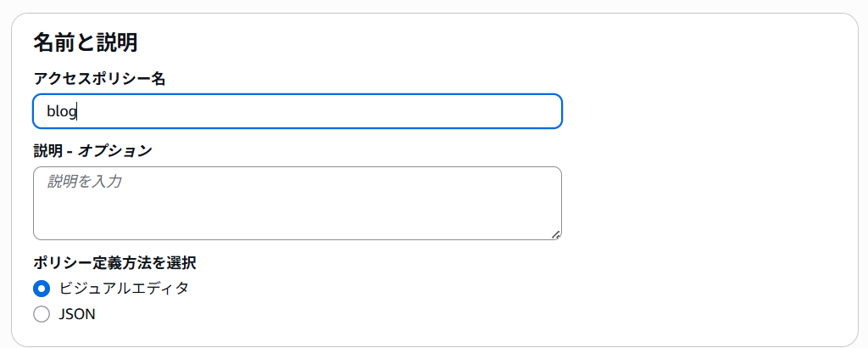Select the ビジュアルエディタ radio button
Image resolution: width=868 pixels, height=348 pixels.
(x=42, y=289)
